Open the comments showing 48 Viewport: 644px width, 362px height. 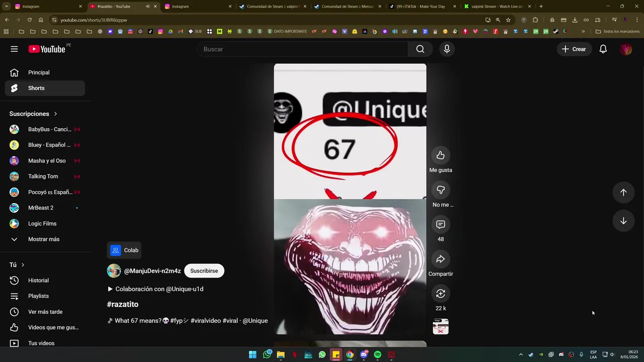[x=440, y=225]
